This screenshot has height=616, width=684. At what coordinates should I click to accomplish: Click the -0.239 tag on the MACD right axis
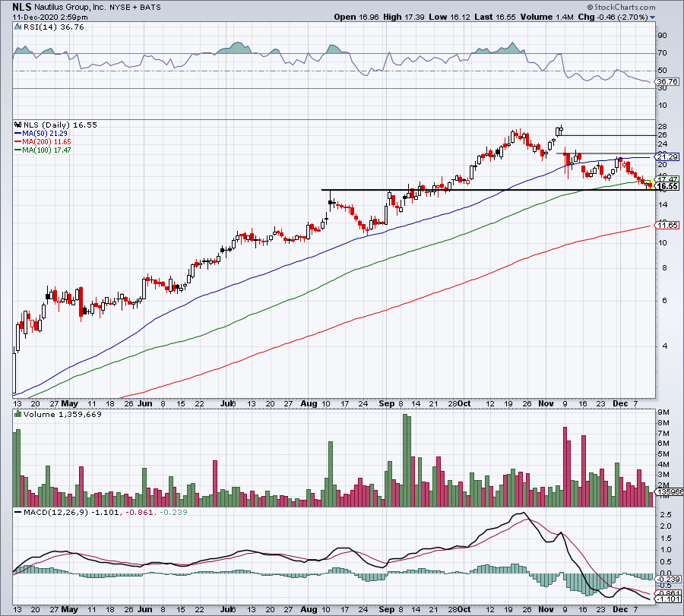(x=669, y=579)
